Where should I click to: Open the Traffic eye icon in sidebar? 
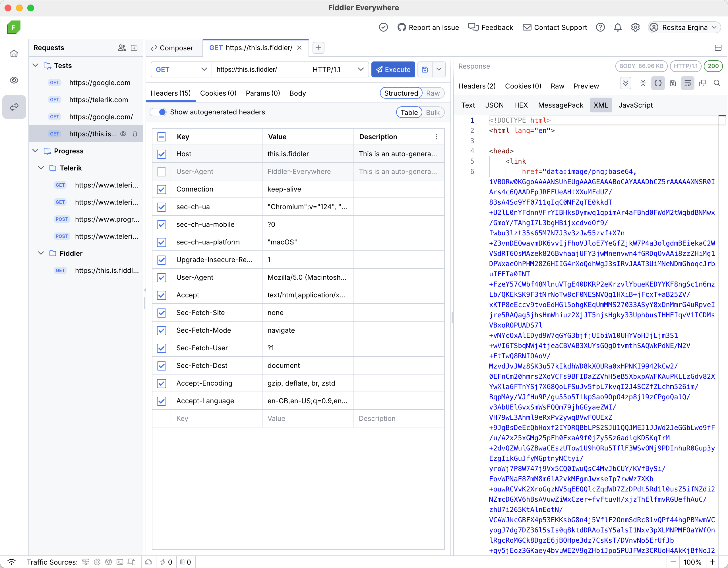(x=14, y=80)
